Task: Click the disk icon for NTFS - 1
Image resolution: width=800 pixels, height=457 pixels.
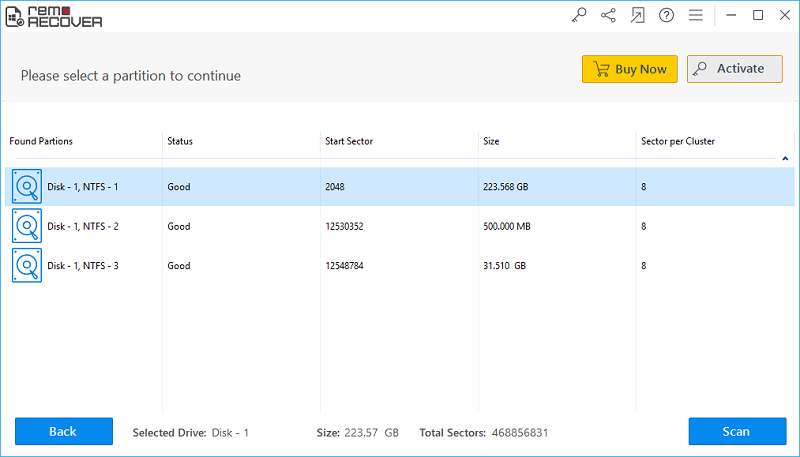Action: point(27,187)
